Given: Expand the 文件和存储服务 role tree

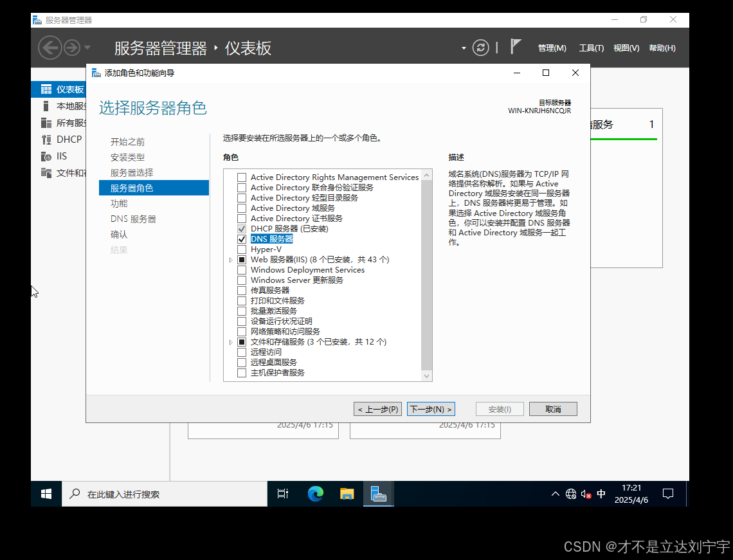Looking at the screenshot, I should [x=230, y=341].
